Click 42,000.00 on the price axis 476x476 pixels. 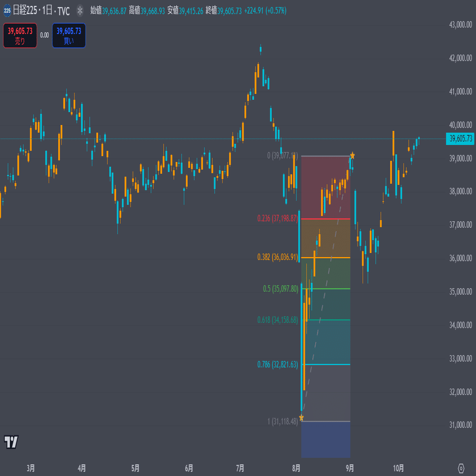461,58
